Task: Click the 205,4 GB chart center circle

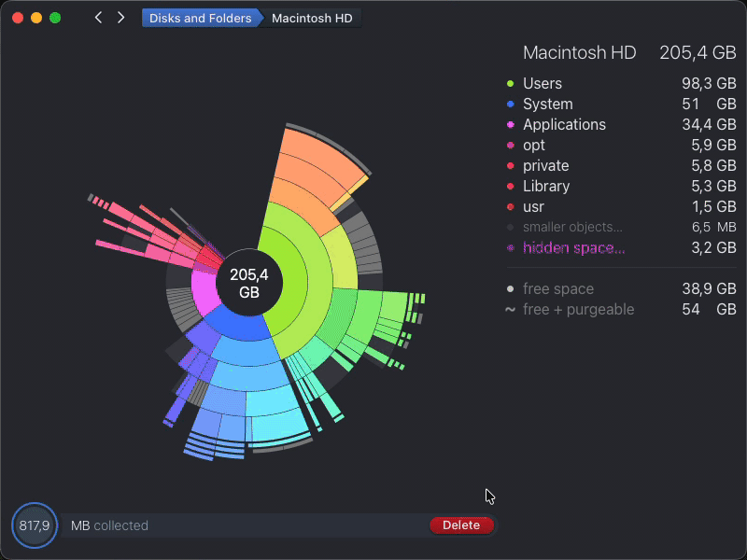Action: (x=249, y=283)
